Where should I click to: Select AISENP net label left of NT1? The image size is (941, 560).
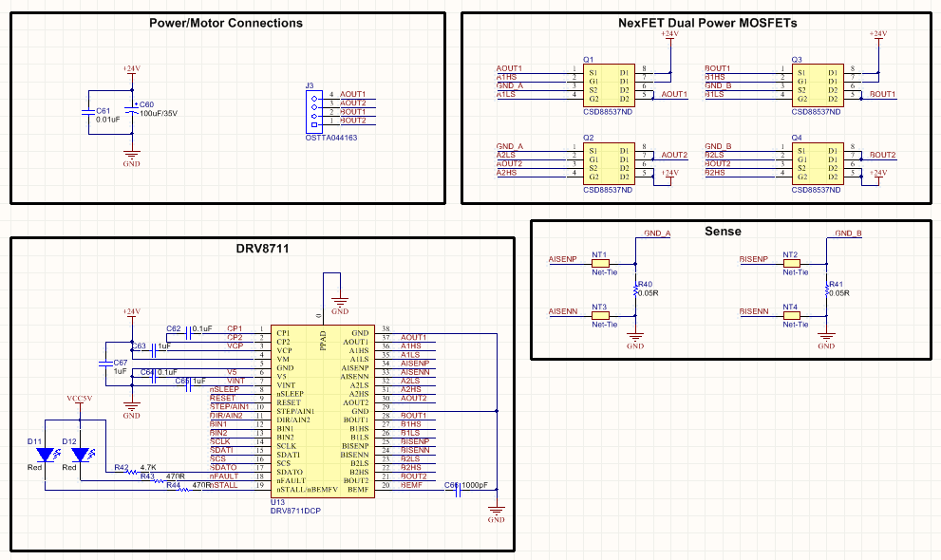click(x=562, y=259)
